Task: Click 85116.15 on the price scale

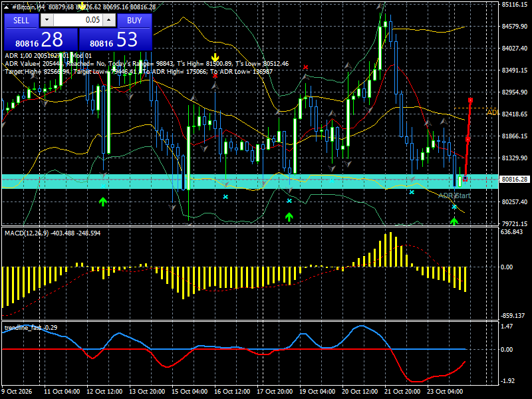Action: (515, 5)
